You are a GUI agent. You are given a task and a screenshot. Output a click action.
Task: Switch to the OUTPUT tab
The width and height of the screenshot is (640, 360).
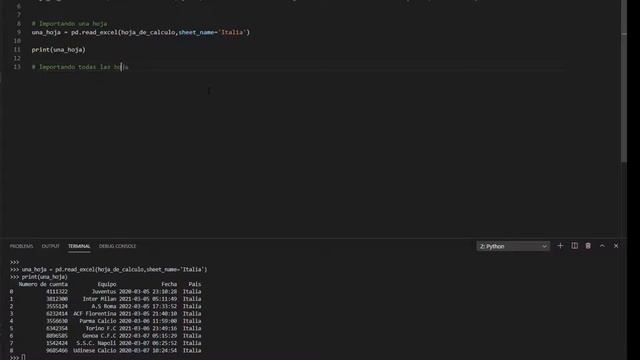[51, 246]
